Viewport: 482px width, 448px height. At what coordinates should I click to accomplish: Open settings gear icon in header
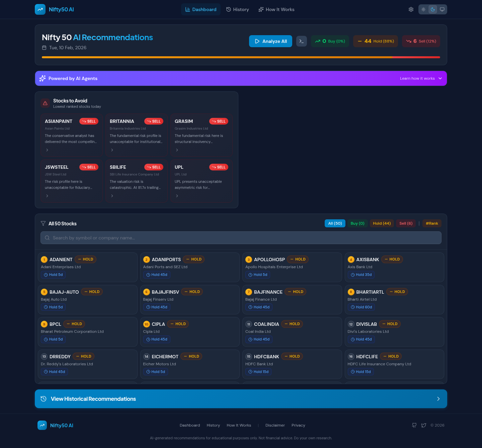pyautogui.click(x=411, y=9)
